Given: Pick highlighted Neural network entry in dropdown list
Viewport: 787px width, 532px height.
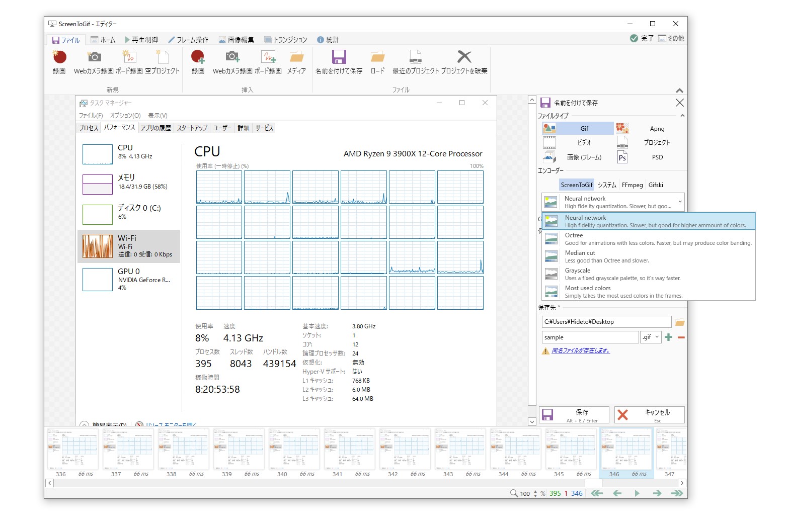Looking at the screenshot, I should click(x=649, y=221).
